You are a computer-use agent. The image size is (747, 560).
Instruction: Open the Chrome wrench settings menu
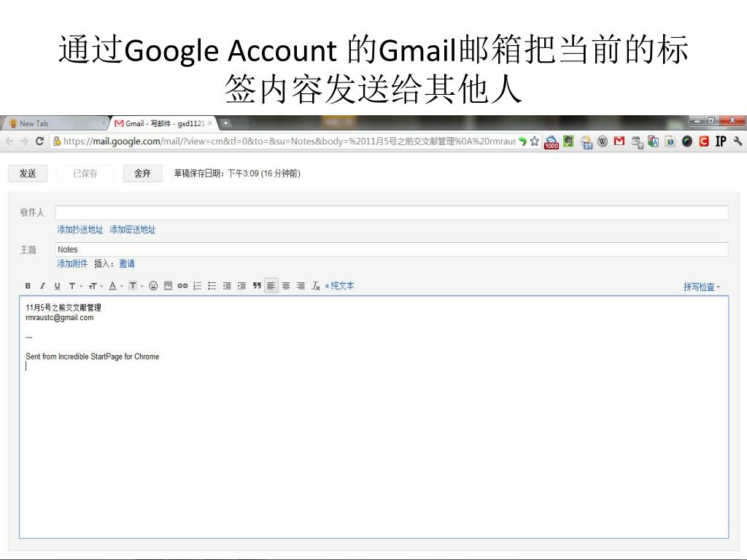(x=738, y=141)
